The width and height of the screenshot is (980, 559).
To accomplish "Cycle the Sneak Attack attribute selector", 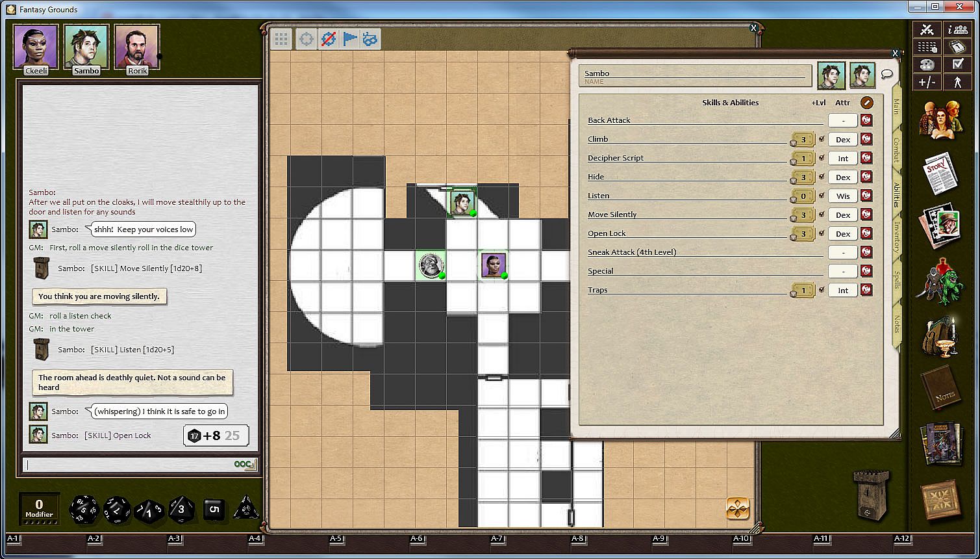I will pos(843,252).
